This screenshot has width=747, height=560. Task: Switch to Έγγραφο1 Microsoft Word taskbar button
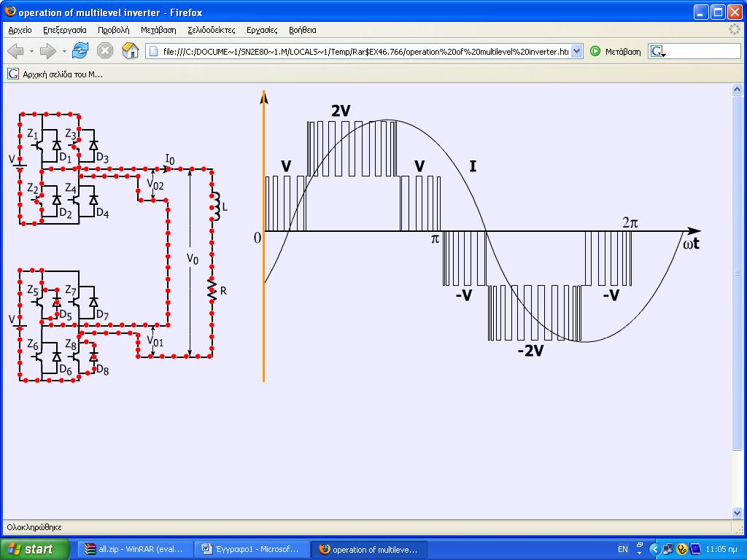pyautogui.click(x=252, y=549)
